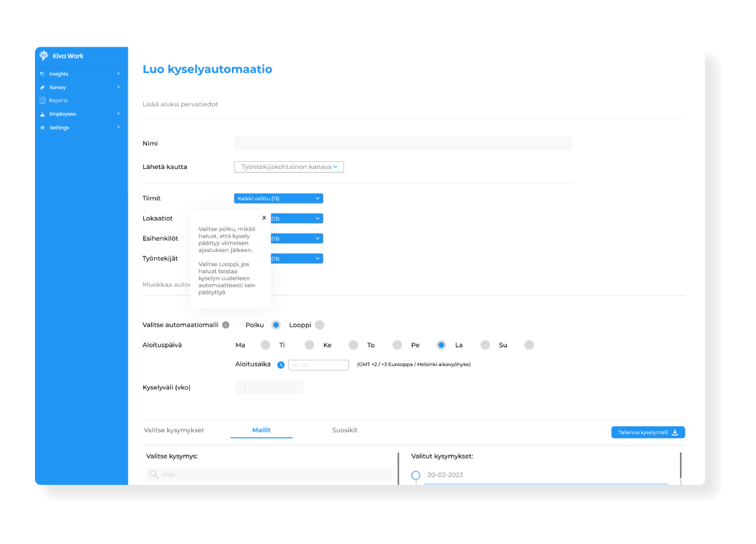Click the Valitut kysymykset scrollbar
The image size is (756, 544).
680,466
